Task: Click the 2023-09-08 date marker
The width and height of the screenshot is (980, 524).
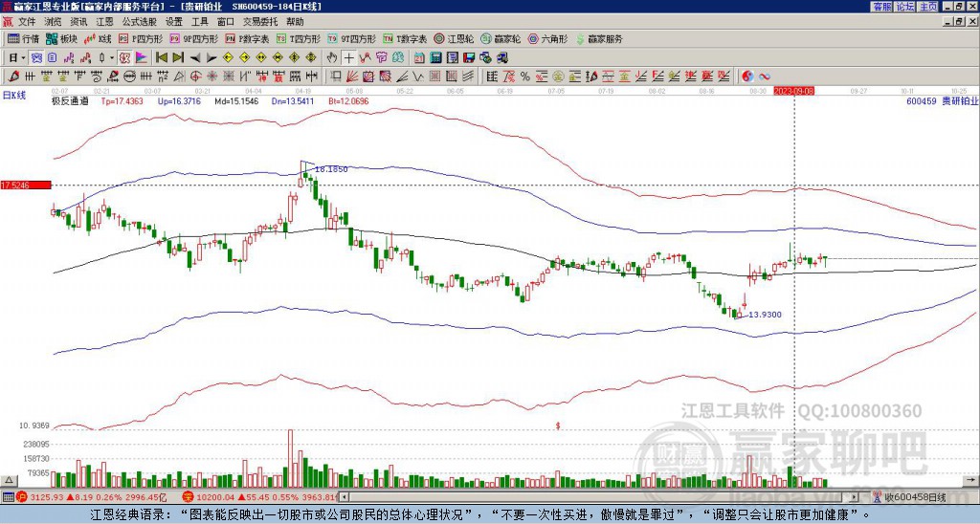Action: click(x=793, y=91)
